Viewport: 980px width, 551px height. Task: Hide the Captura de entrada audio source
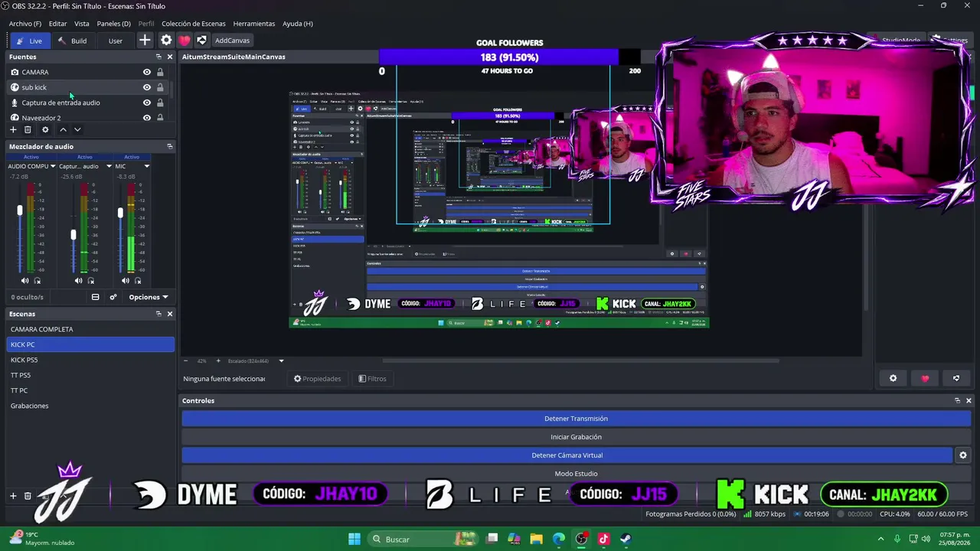(147, 103)
